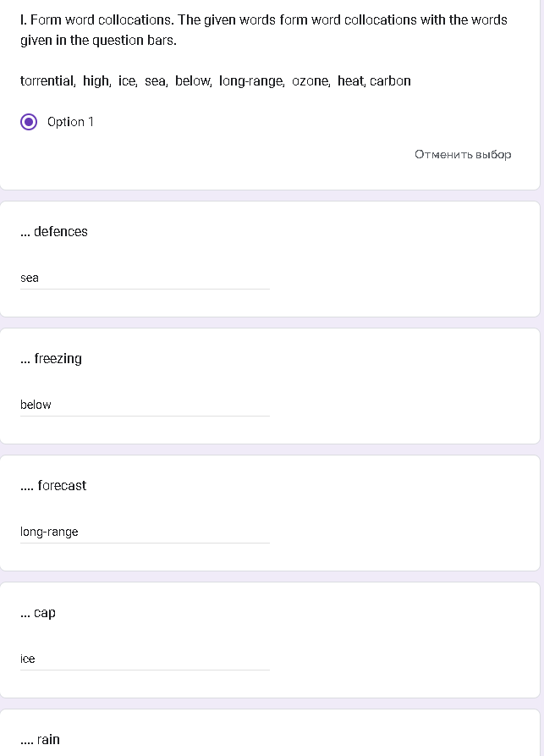The width and height of the screenshot is (544, 756).
Task: Click the '... defences' question title
Action: tap(54, 232)
